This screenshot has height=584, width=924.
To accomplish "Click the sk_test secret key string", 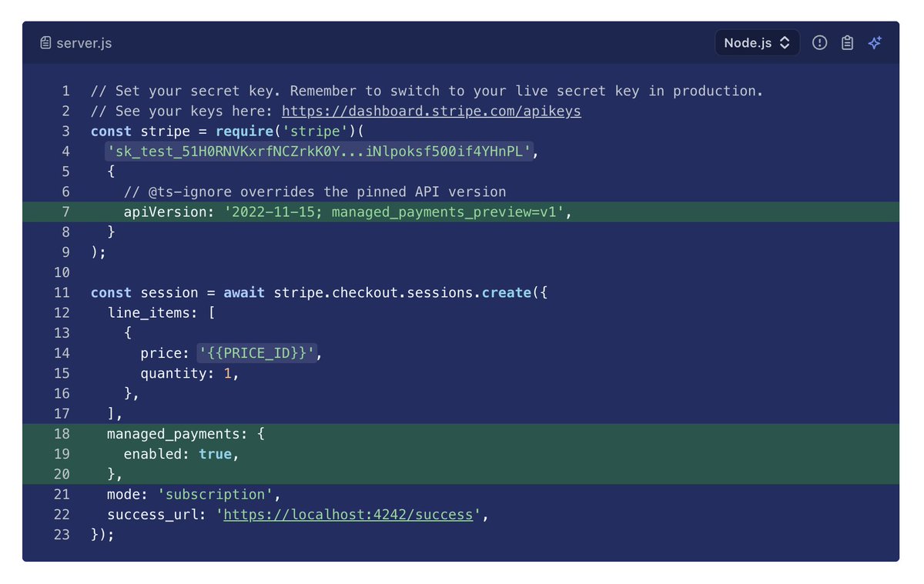I will tap(320, 152).
